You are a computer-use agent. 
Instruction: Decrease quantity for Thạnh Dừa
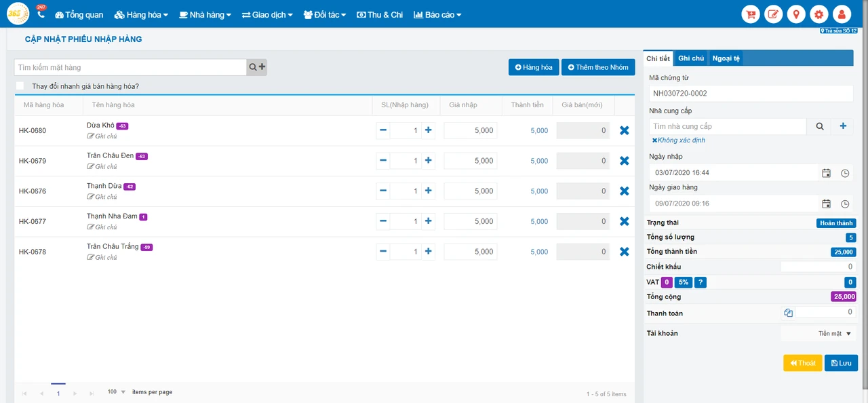click(383, 191)
